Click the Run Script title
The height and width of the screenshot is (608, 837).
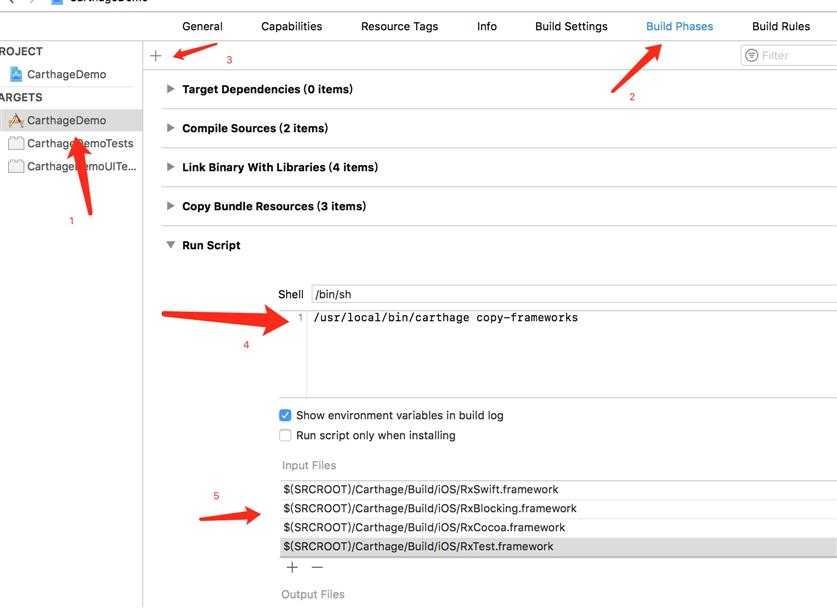pos(211,245)
